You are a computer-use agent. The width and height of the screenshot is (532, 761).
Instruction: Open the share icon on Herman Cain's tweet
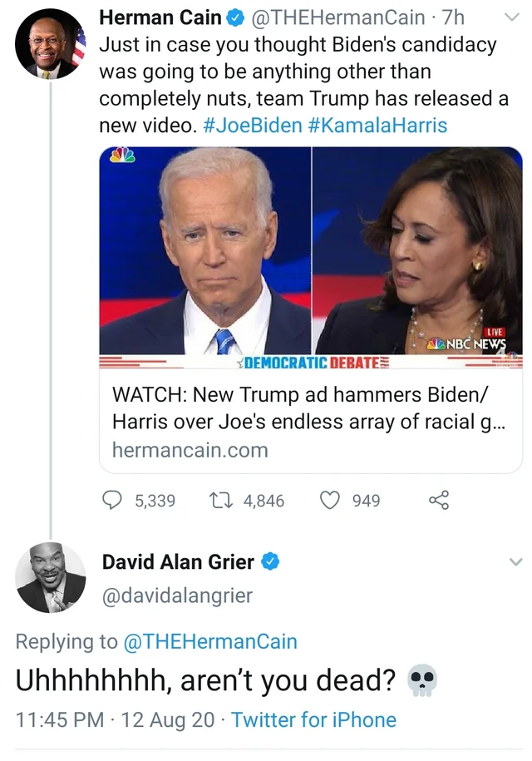pos(439,500)
